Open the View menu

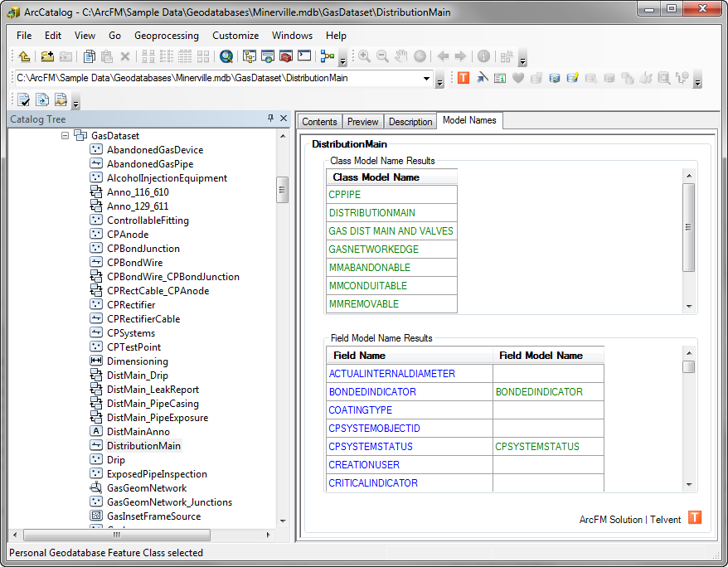point(85,36)
